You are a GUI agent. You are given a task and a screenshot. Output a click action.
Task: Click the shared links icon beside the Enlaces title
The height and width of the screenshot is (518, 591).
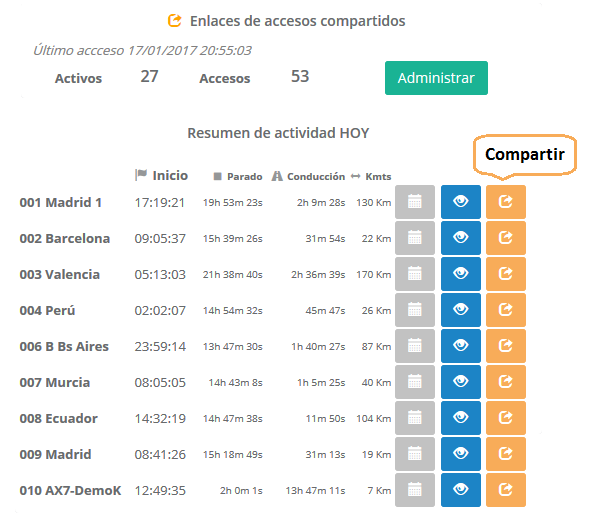pyautogui.click(x=175, y=20)
